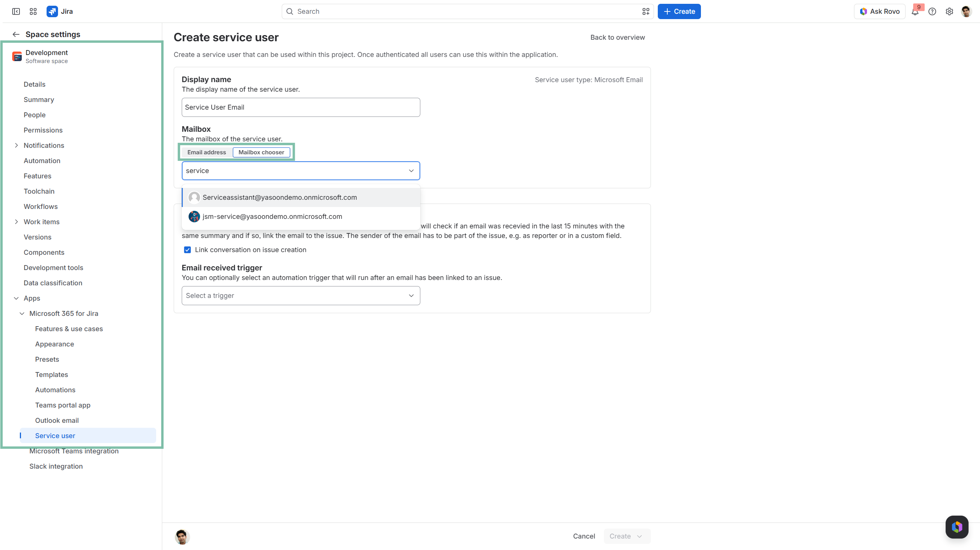
Task: Switch to Email address mode
Action: pyautogui.click(x=207, y=152)
